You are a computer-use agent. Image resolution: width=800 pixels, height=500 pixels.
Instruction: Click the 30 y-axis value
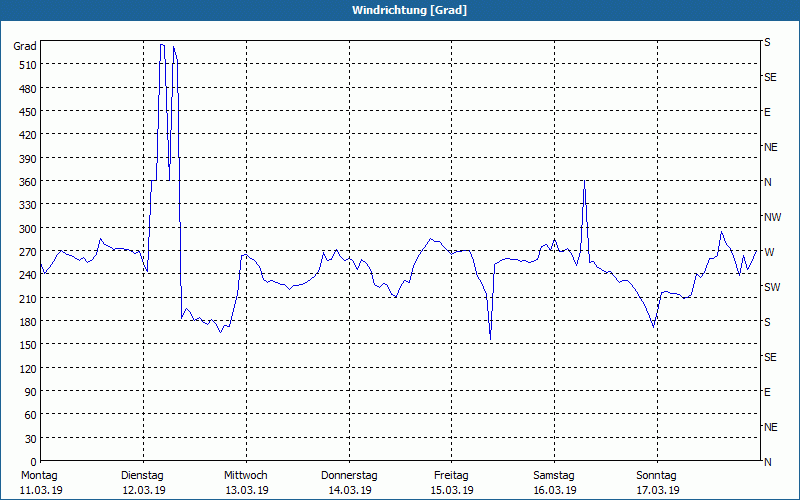point(31,439)
